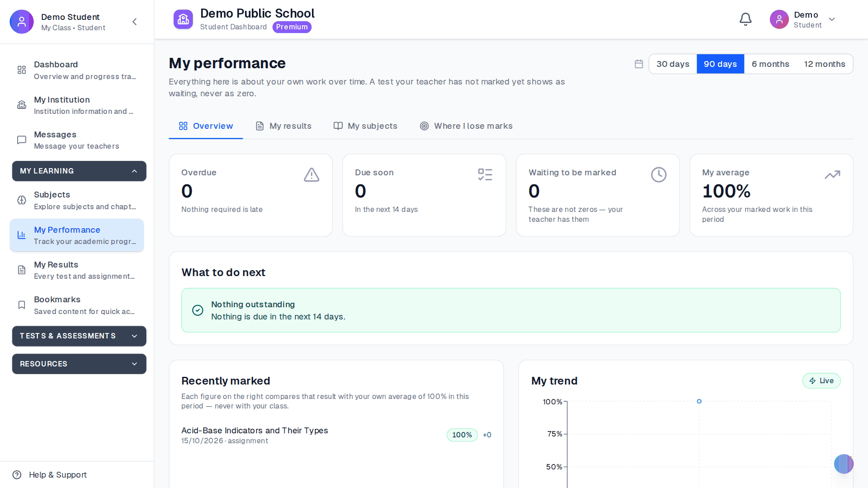Open My Results in the sidebar

[77, 270]
